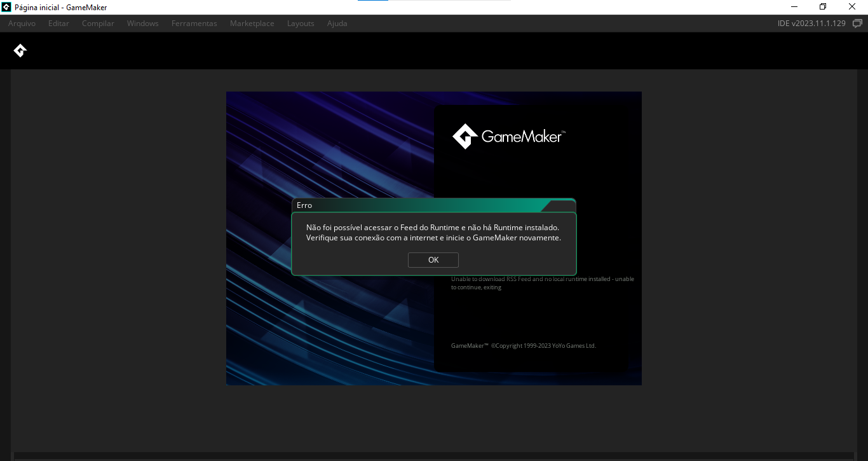Open the Editar menu
The width and height of the screenshot is (868, 461).
pyautogui.click(x=58, y=24)
